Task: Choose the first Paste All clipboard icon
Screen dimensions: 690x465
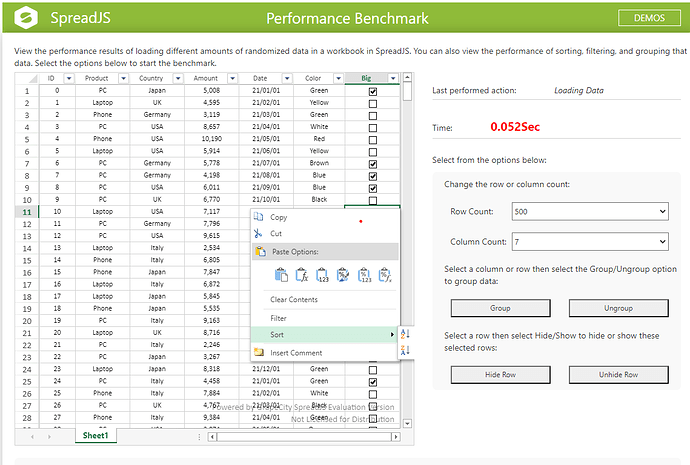Action: pyautogui.click(x=281, y=275)
